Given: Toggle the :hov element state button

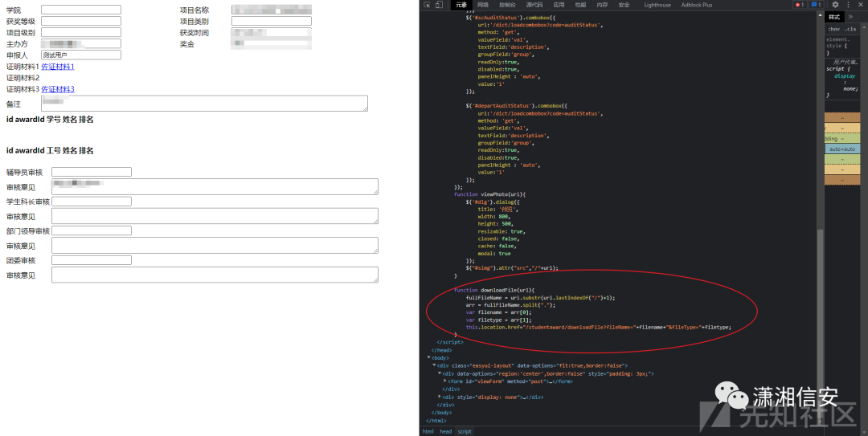Looking at the screenshot, I should pyautogui.click(x=833, y=29).
